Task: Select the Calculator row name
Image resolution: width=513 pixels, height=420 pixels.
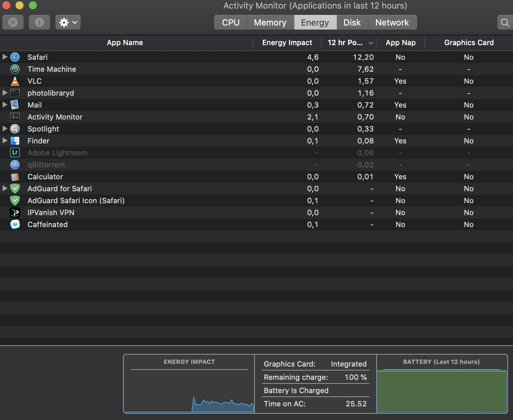Action: (x=45, y=177)
